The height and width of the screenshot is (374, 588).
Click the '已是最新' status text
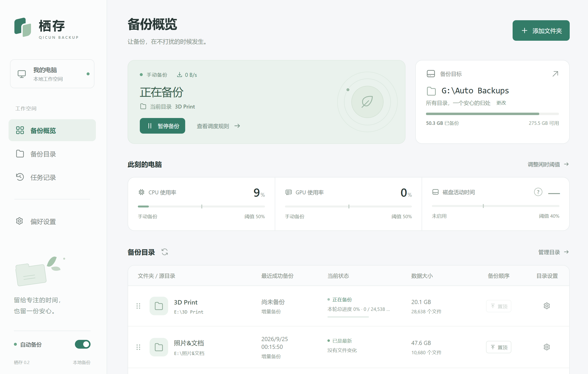click(342, 341)
